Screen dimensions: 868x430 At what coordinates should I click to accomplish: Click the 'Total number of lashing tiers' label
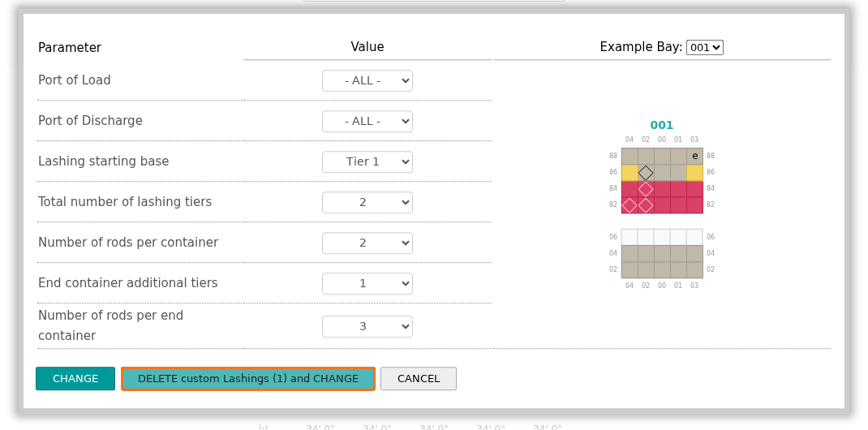pos(125,202)
